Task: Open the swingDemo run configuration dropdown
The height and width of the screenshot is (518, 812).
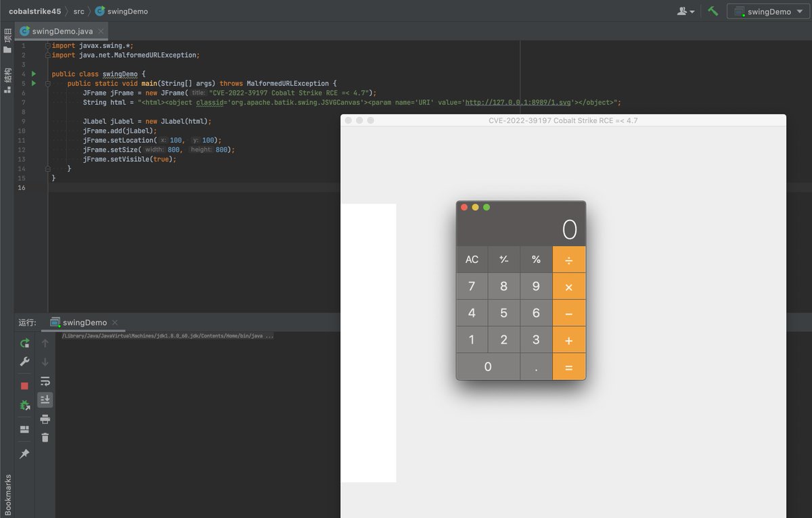Action: point(767,11)
